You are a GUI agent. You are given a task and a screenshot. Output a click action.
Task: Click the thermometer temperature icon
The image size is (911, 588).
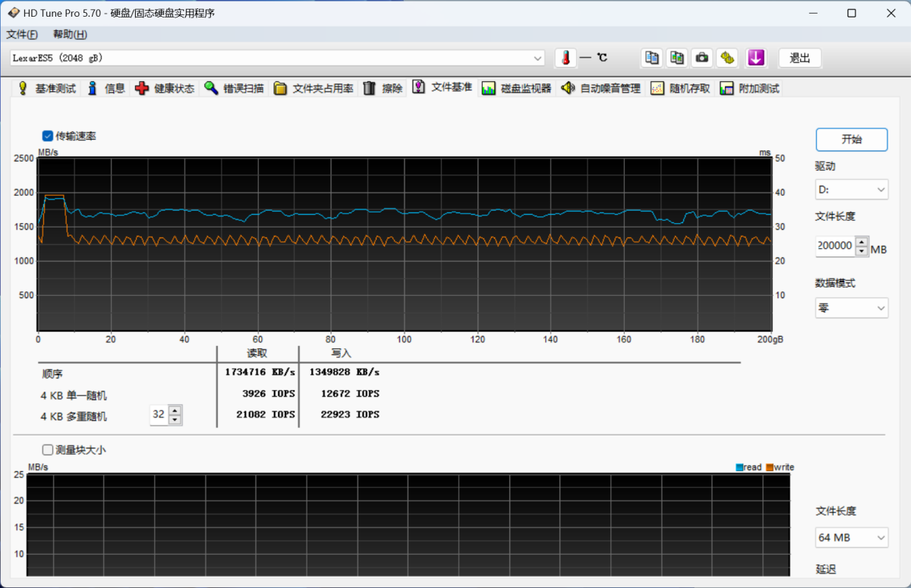point(566,58)
